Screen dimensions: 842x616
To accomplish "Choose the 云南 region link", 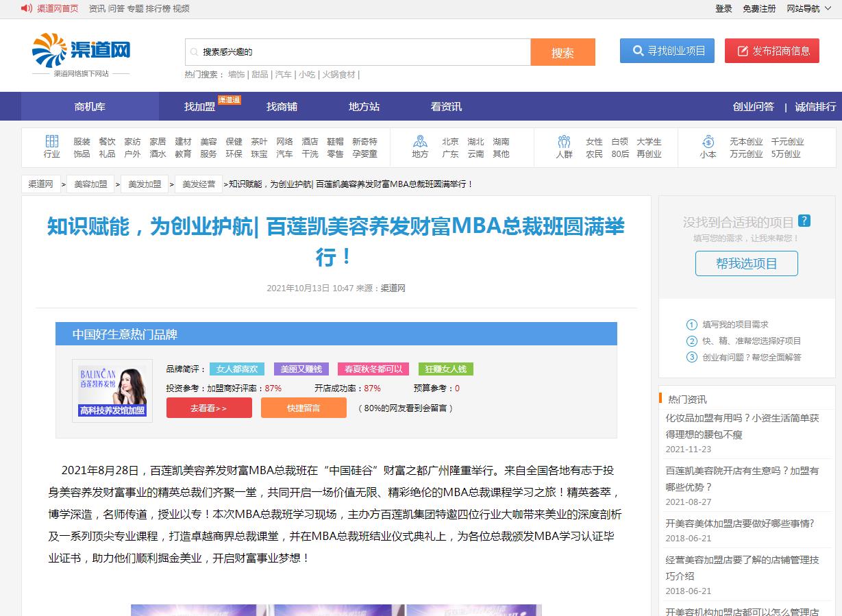I will (475, 154).
